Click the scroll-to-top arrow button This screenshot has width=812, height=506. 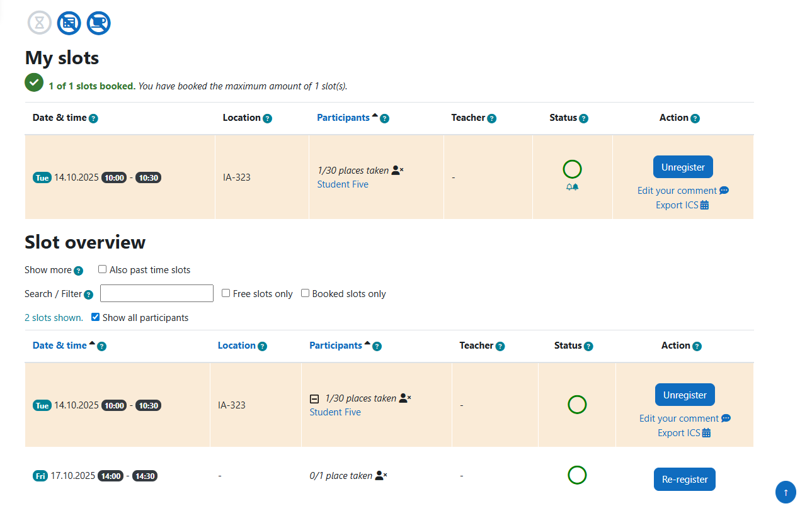click(786, 492)
